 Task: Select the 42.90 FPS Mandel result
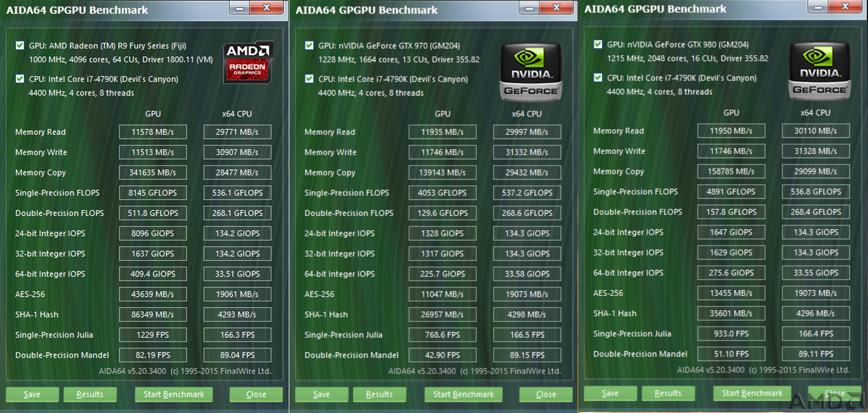click(x=443, y=355)
